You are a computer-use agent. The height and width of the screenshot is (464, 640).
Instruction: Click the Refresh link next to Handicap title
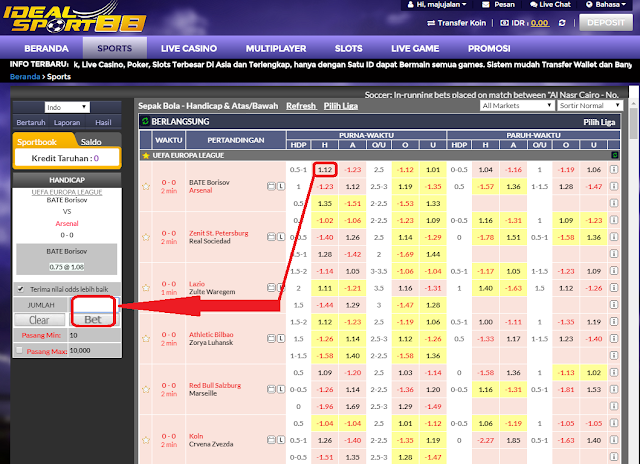(301, 106)
